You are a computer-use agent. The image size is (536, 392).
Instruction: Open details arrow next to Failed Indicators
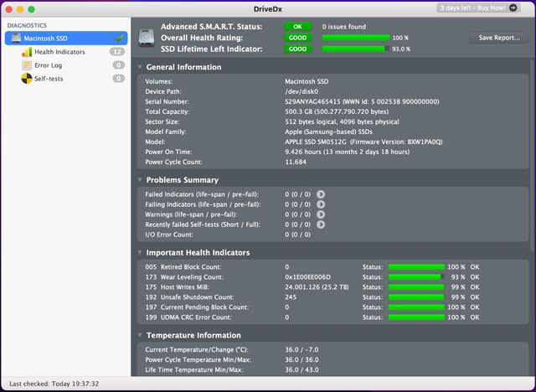tap(320, 194)
